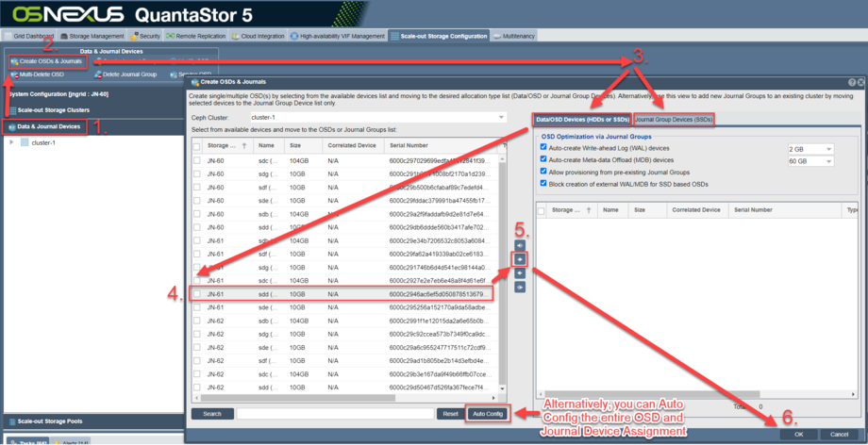This screenshot has height=445, width=868.
Task: Check select-all box in OSD devices header
Action: (x=542, y=210)
